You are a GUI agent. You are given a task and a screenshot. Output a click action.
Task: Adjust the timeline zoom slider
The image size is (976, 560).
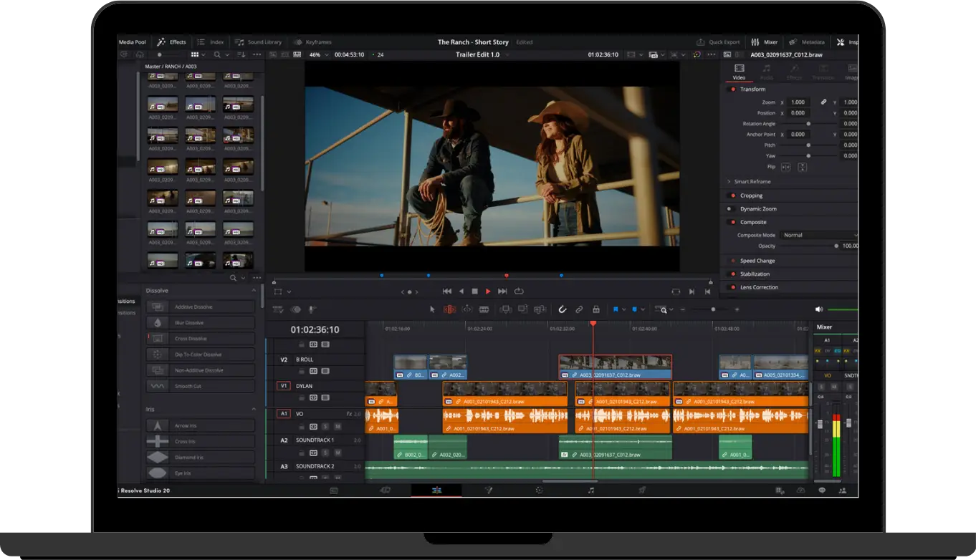712,309
